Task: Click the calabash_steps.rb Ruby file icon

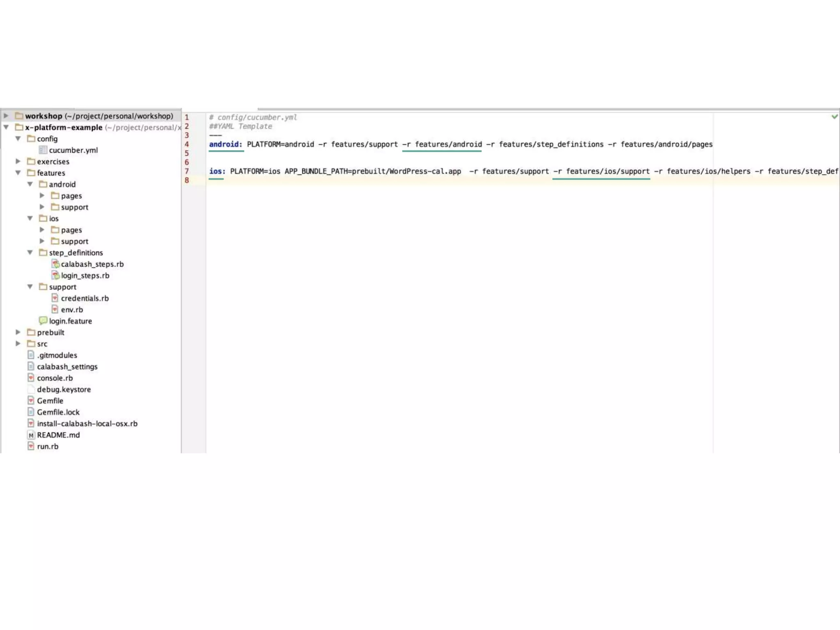Action: (x=55, y=264)
